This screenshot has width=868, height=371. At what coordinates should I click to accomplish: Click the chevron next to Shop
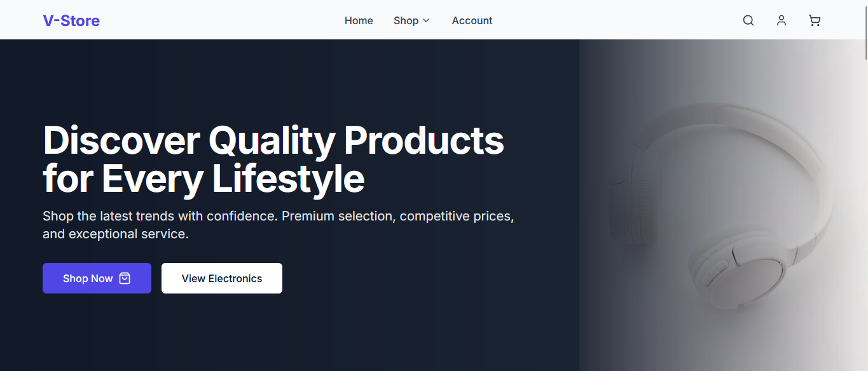point(426,20)
